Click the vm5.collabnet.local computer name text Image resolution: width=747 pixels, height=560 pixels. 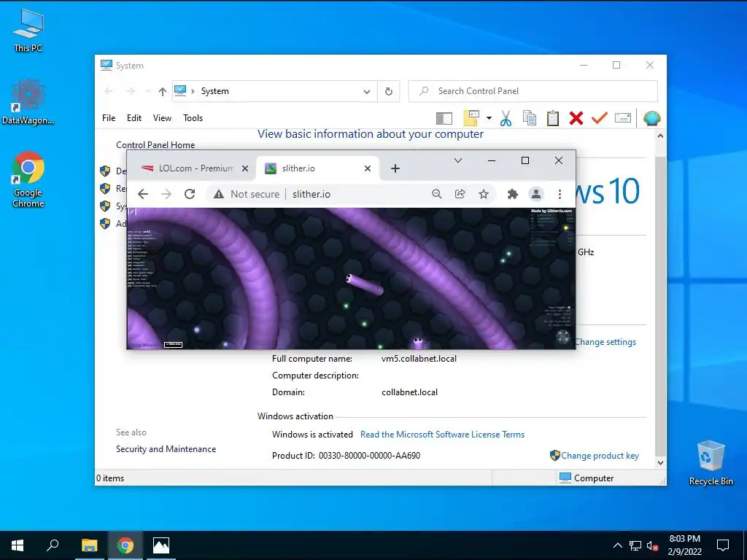pos(419,359)
